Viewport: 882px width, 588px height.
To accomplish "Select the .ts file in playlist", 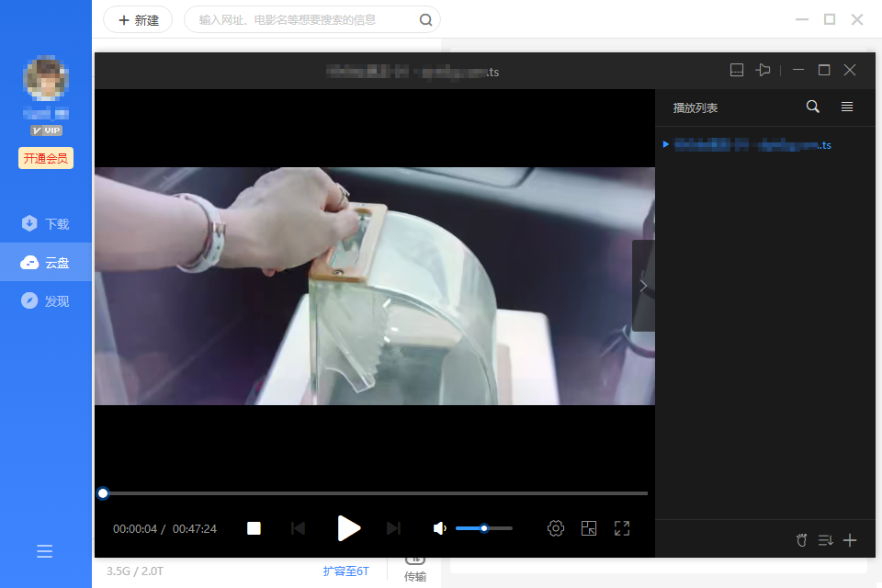I will [752, 145].
